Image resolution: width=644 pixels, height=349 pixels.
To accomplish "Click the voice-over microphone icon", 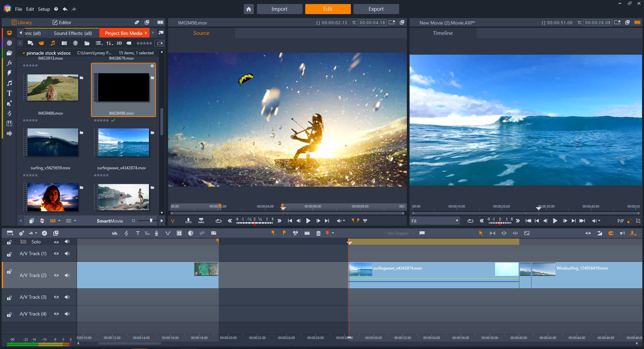I will pos(156,233).
